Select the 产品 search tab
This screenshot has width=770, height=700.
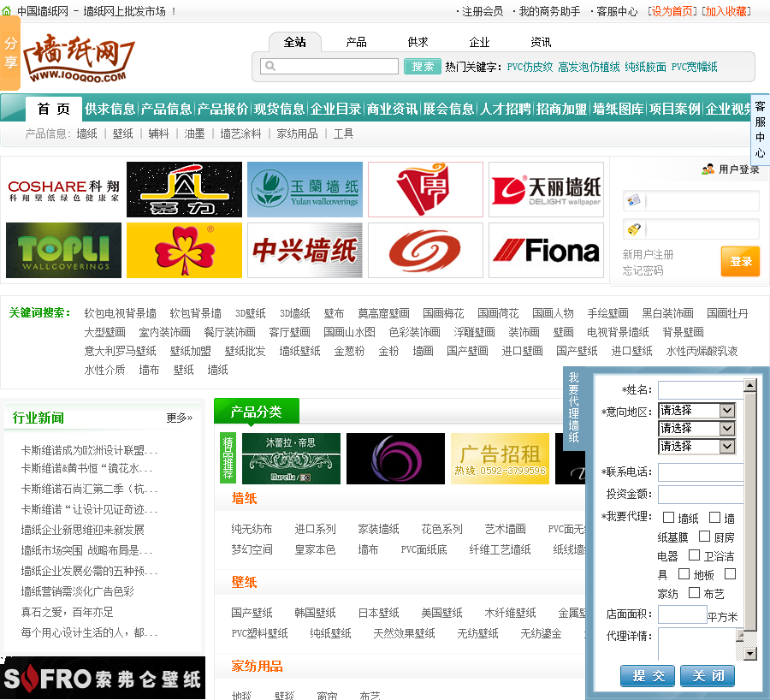(357, 42)
